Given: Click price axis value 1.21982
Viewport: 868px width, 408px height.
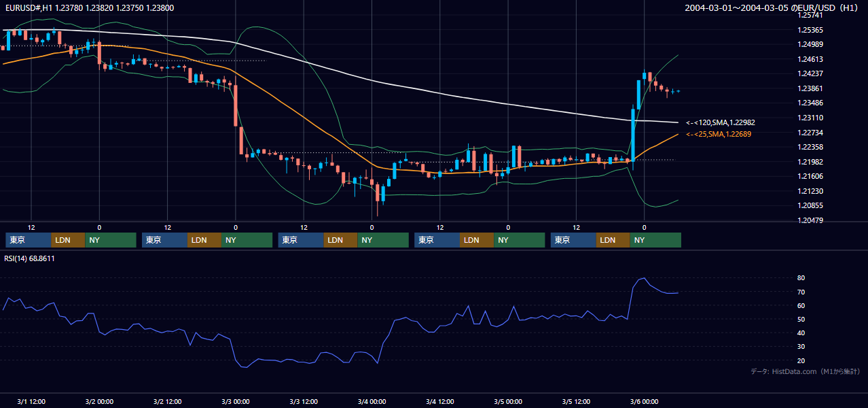Looking at the screenshot, I should pos(810,162).
